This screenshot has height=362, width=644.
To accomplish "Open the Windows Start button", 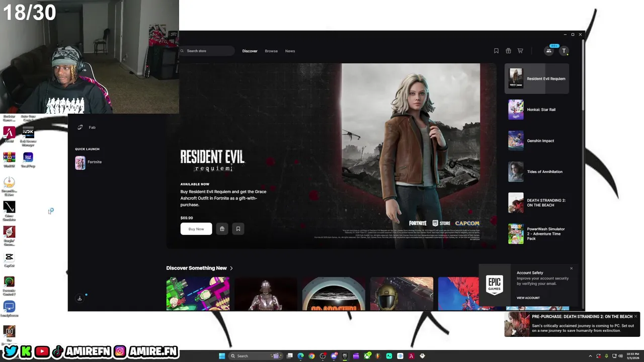I will click(222, 356).
